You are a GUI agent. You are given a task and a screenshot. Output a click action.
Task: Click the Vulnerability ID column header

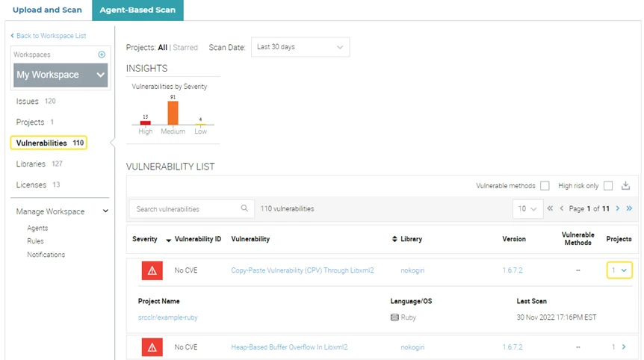tap(197, 239)
